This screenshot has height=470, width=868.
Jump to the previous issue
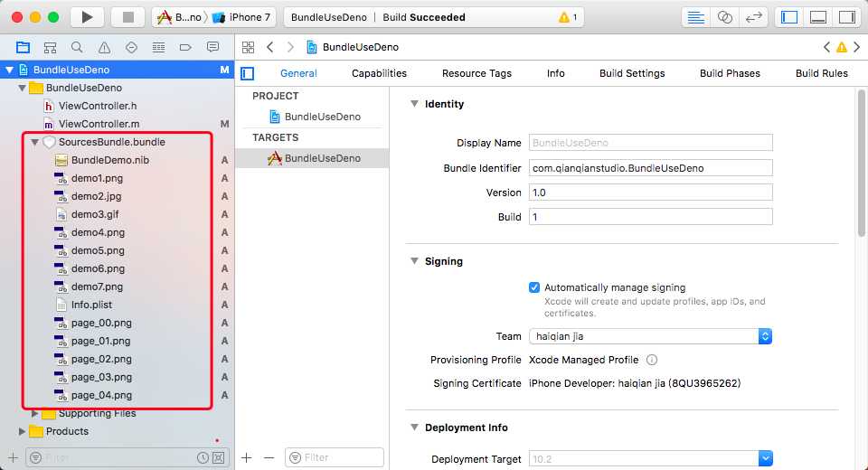(x=826, y=48)
